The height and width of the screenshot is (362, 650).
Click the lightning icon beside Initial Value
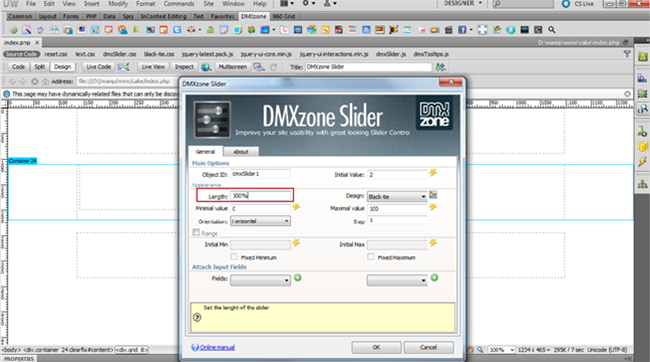pyautogui.click(x=433, y=172)
